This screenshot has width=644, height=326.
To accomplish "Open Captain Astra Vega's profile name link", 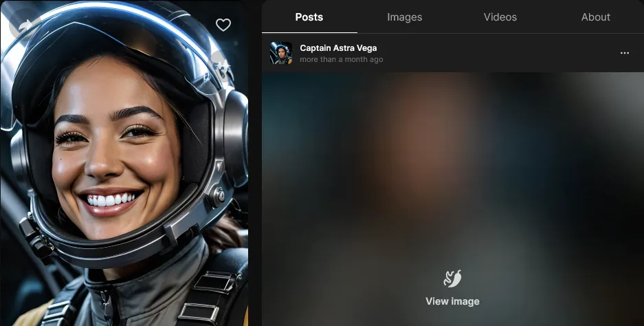I will point(338,48).
